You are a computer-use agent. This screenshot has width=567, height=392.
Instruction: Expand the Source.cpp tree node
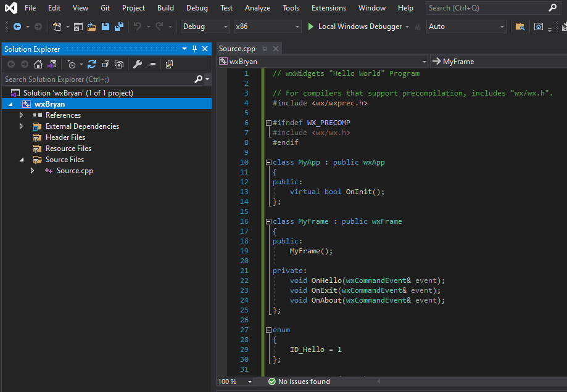[32, 171]
